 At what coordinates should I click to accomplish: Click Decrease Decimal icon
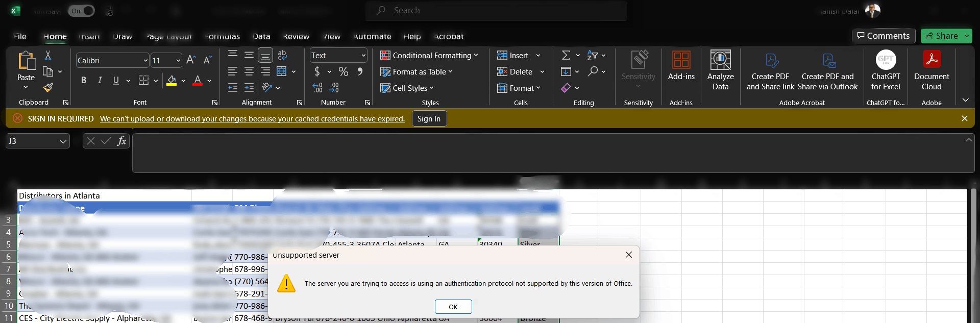click(x=334, y=88)
